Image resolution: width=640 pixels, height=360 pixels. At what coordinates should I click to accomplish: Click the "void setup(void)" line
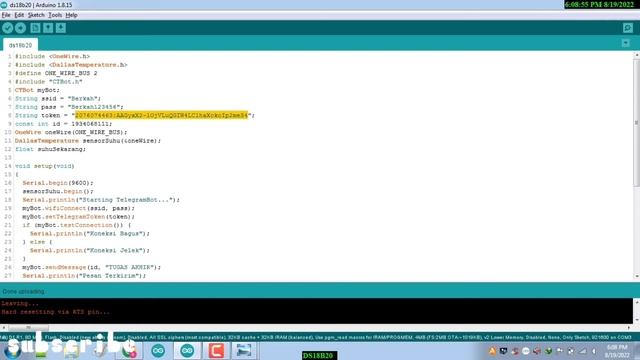tap(44, 166)
